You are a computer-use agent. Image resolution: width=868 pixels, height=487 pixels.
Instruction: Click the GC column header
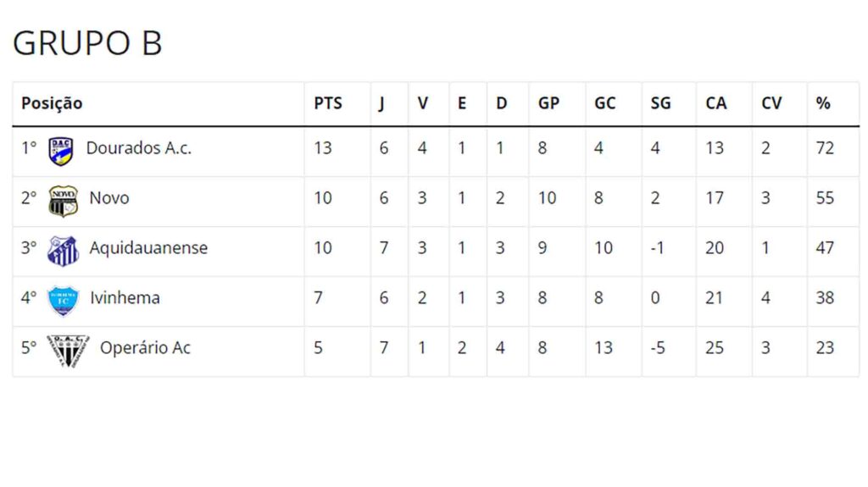(x=604, y=103)
